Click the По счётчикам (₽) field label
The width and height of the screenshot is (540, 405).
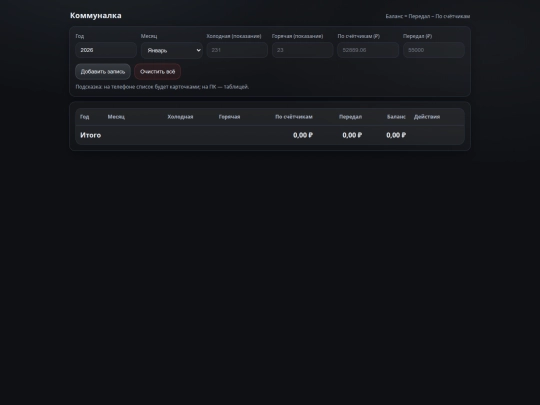tap(359, 36)
